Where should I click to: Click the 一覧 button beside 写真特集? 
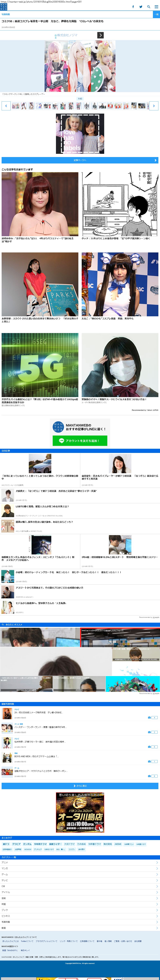[156, 14]
